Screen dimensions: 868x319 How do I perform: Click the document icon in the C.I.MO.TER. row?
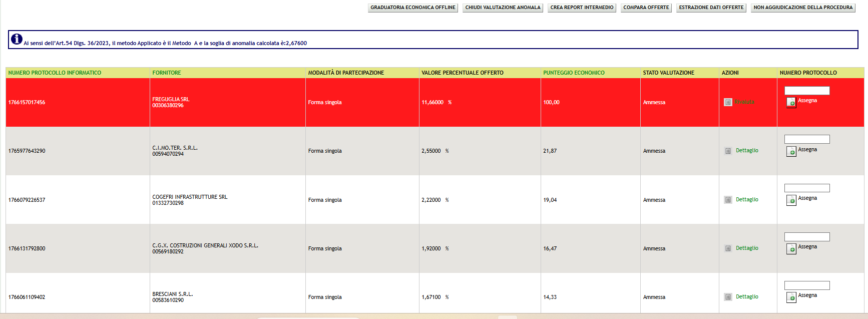728,151
